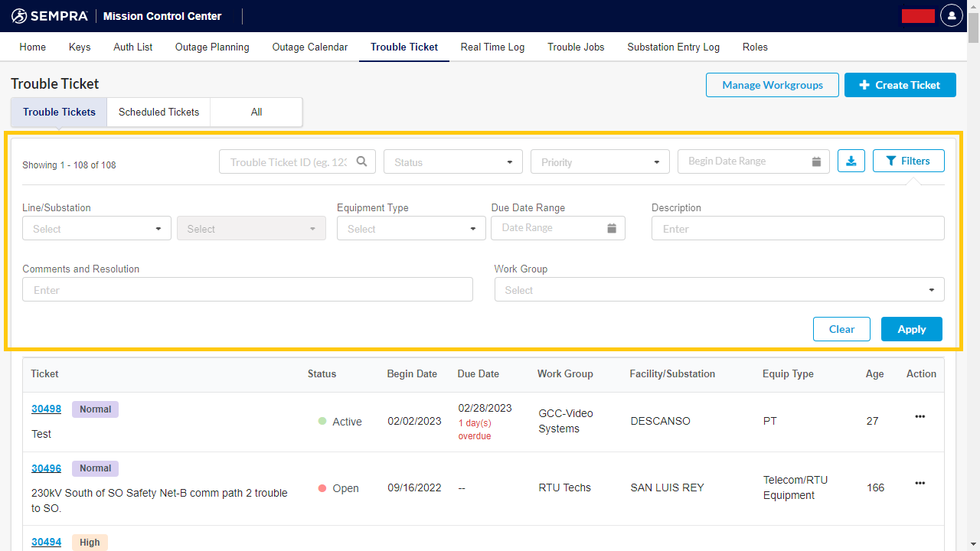Open ticket 30498 via its link

(46, 409)
